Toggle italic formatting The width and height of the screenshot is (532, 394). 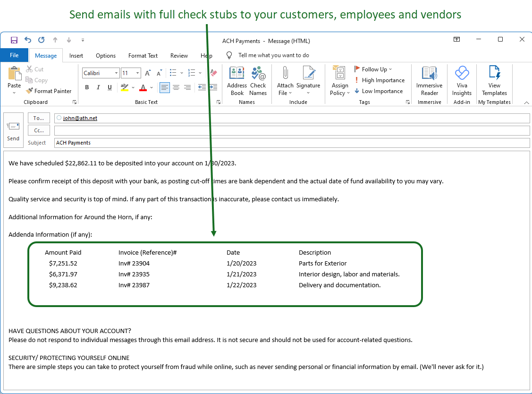pos(98,87)
